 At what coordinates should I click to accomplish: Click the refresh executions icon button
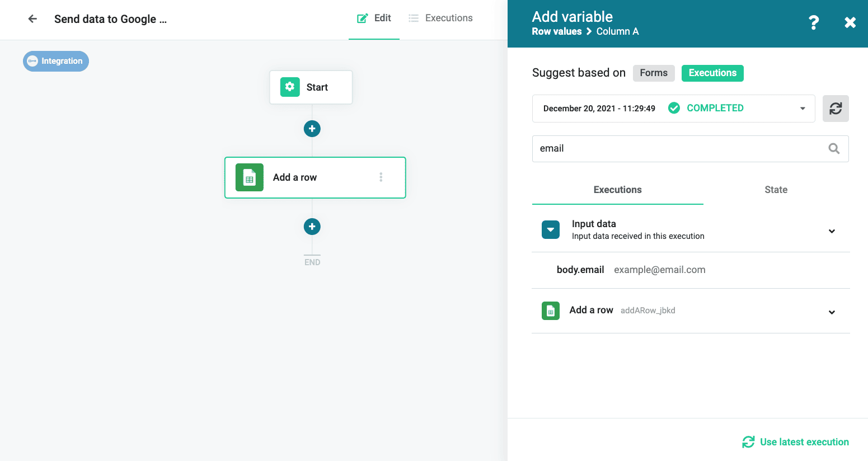click(835, 109)
